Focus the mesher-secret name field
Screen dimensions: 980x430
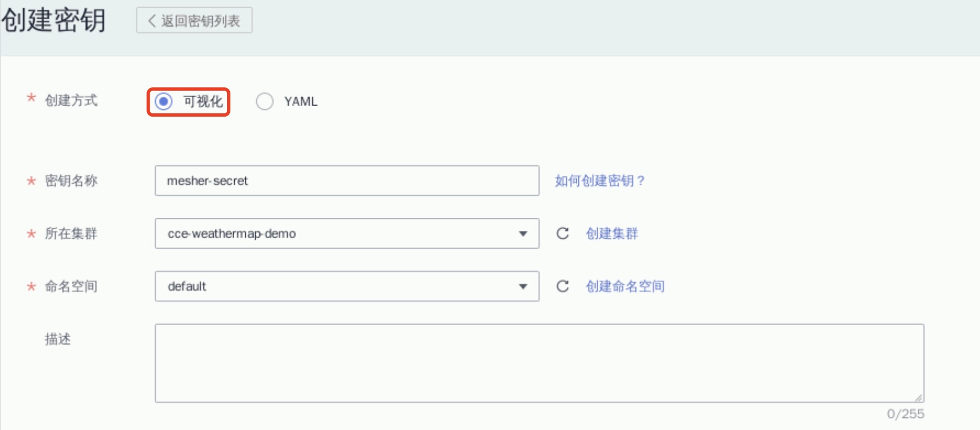[x=346, y=181]
